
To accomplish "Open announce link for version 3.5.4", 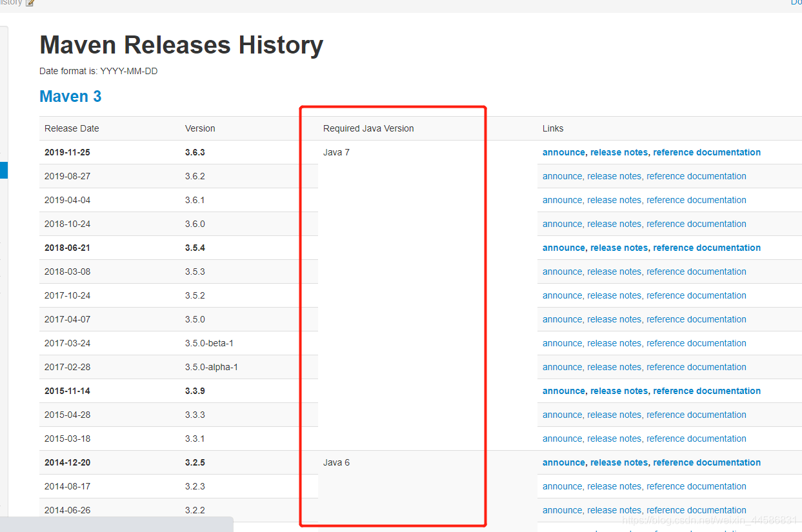I will pos(563,248).
